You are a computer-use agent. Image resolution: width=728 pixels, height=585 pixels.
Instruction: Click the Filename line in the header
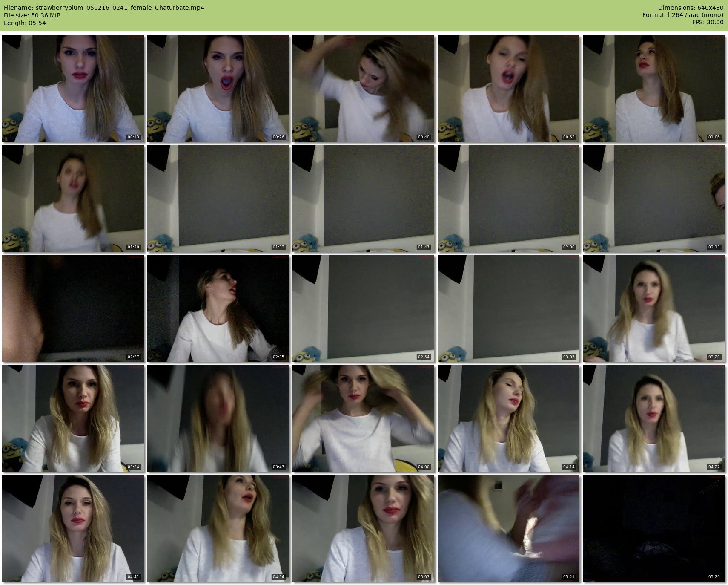(x=104, y=8)
